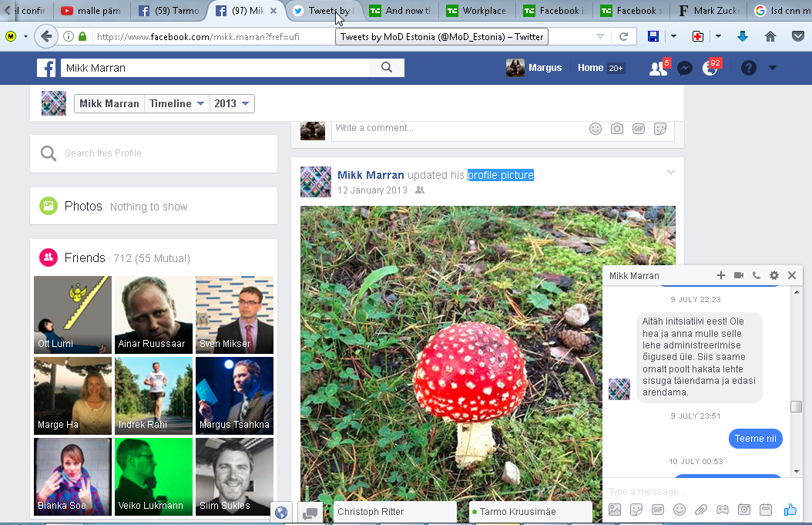This screenshot has height=525, width=812.
Task: Open Mikk Marran name link in post
Action: pyautogui.click(x=371, y=175)
